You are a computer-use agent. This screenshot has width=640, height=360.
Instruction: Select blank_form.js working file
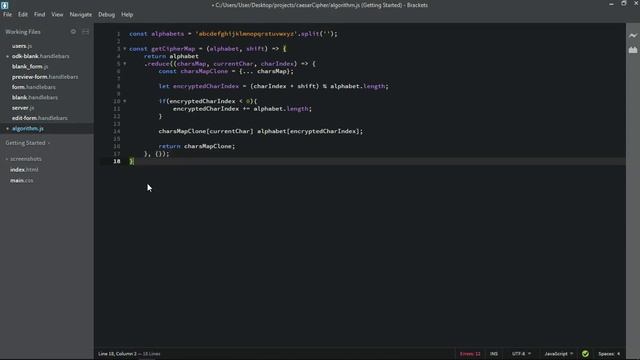point(30,66)
